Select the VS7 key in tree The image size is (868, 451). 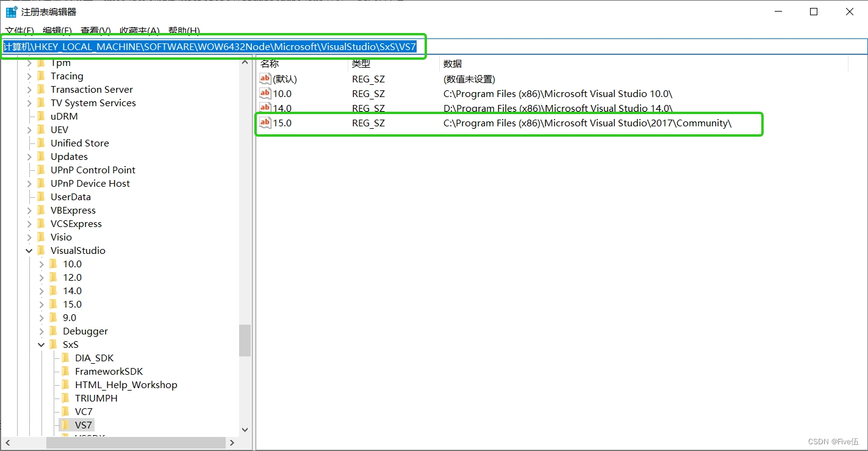click(x=84, y=425)
